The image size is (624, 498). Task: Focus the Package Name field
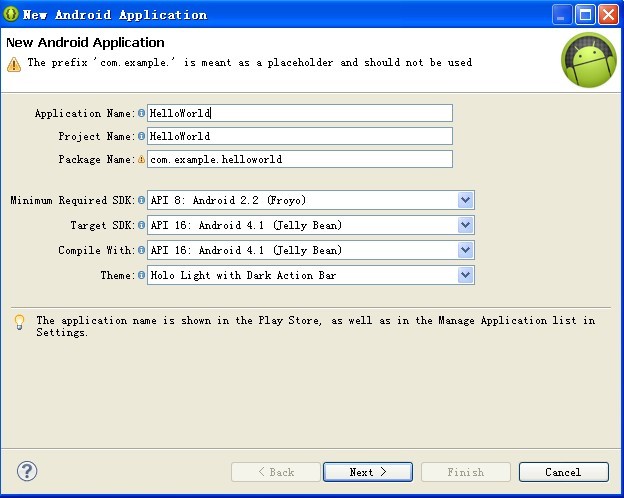300,159
